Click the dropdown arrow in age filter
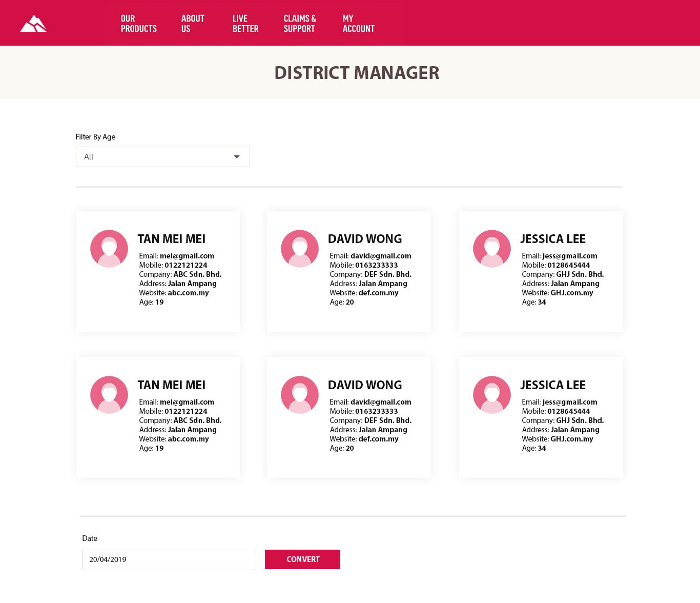Image resolution: width=700 pixels, height=603 pixels. [237, 157]
